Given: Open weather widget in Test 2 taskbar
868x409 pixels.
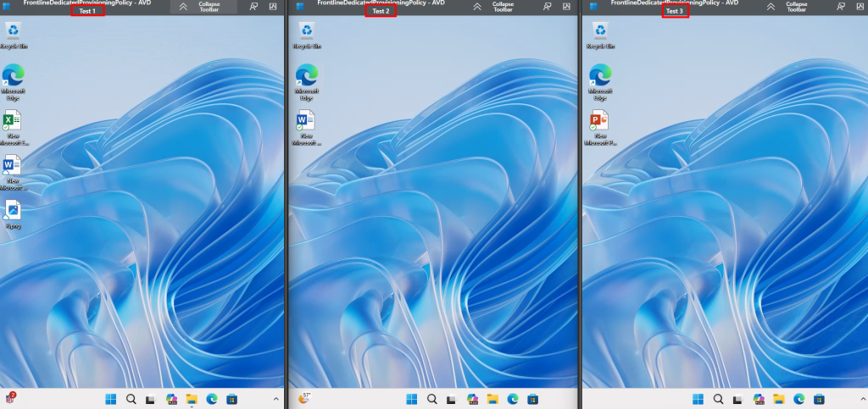Looking at the screenshot, I should (x=304, y=397).
